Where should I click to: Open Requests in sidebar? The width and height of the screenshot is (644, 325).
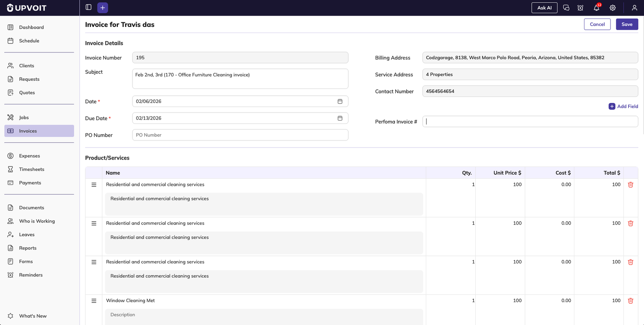39,79
